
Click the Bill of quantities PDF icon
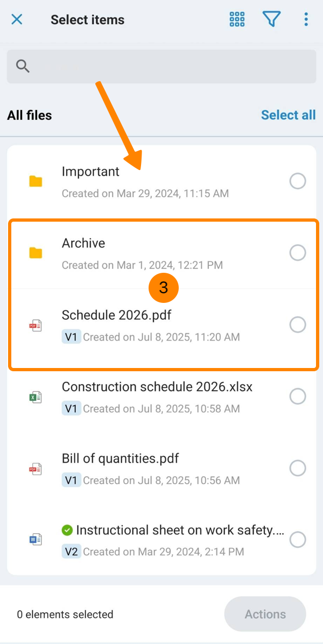(36, 469)
